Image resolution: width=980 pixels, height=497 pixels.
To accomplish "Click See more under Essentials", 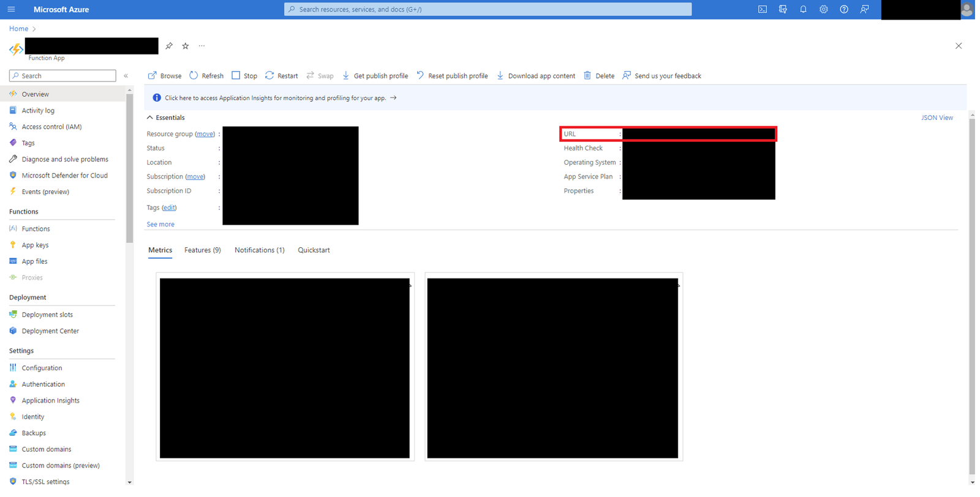I will [160, 224].
